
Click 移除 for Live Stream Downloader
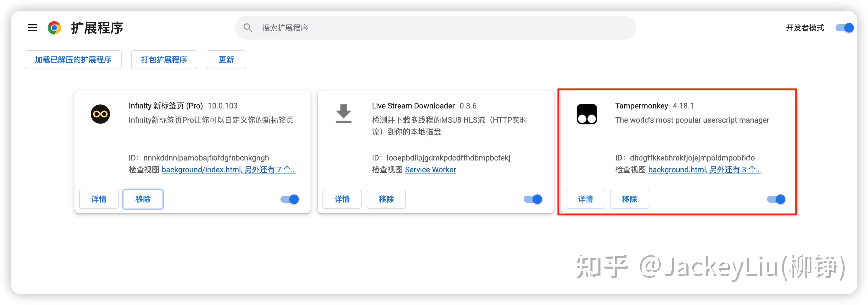pyautogui.click(x=386, y=199)
